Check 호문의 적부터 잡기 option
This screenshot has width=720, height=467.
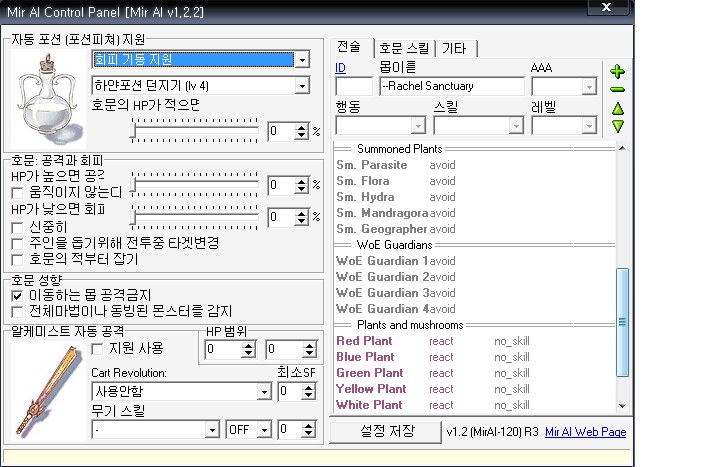pyautogui.click(x=17, y=258)
